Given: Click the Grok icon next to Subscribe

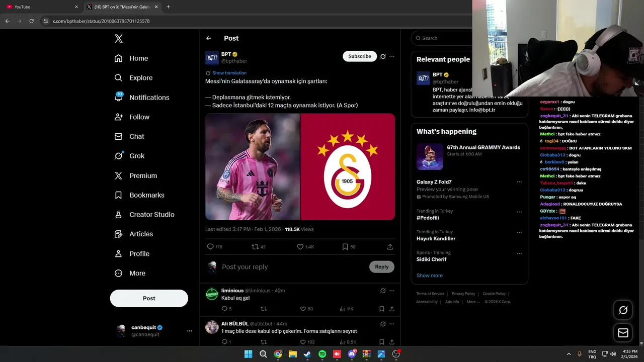Looking at the screenshot, I should (x=383, y=56).
